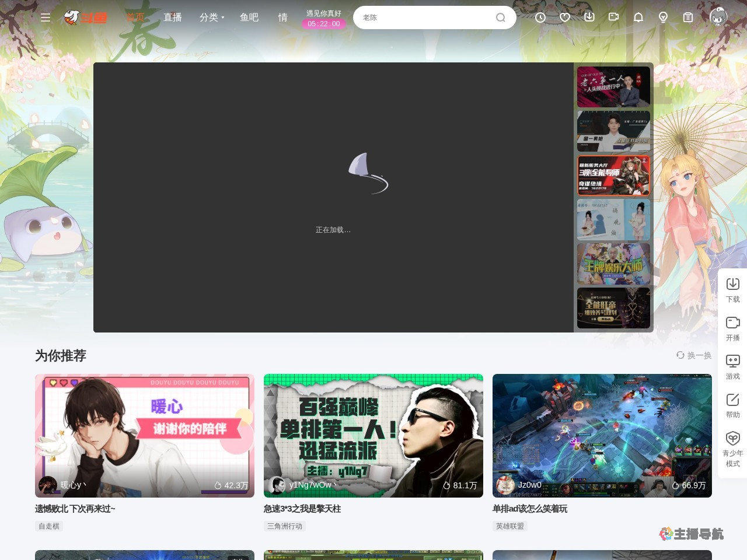The width and height of the screenshot is (747, 560).
Task: Open followed channels heart icon
Action: 565,17
